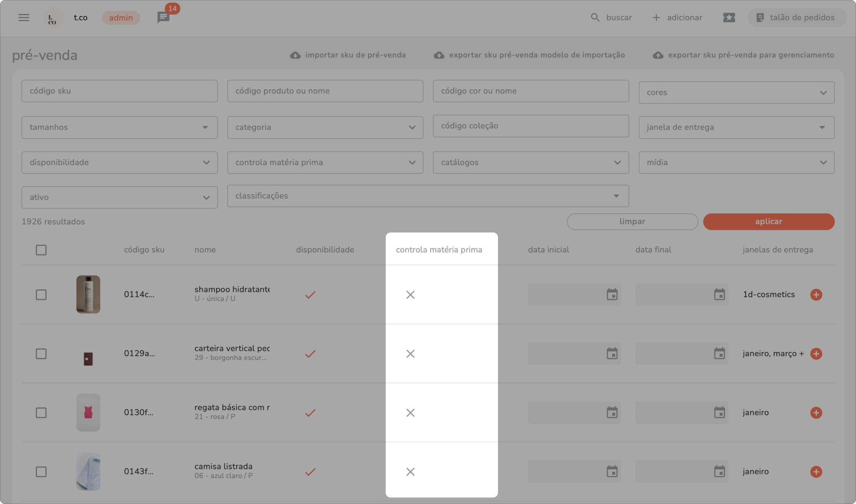This screenshot has height=504, width=856.
Task: Click plus icon on regata básica row
Action: tap(816, 413)
